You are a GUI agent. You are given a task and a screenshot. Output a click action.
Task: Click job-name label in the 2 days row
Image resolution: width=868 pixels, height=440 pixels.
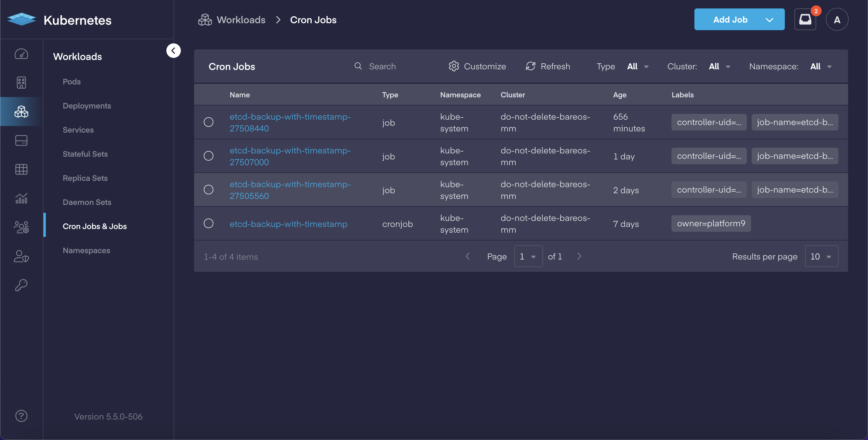click(795, 190)
